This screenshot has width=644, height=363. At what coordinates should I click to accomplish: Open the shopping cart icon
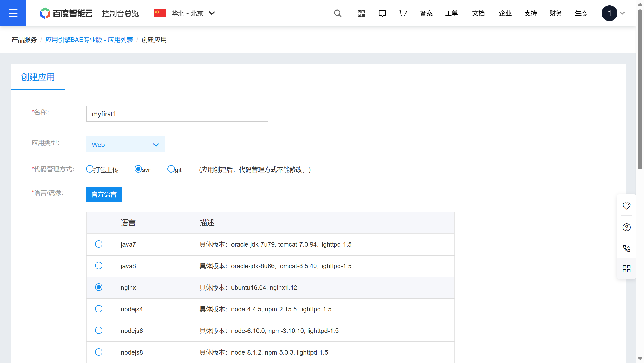tap(403, 13)
